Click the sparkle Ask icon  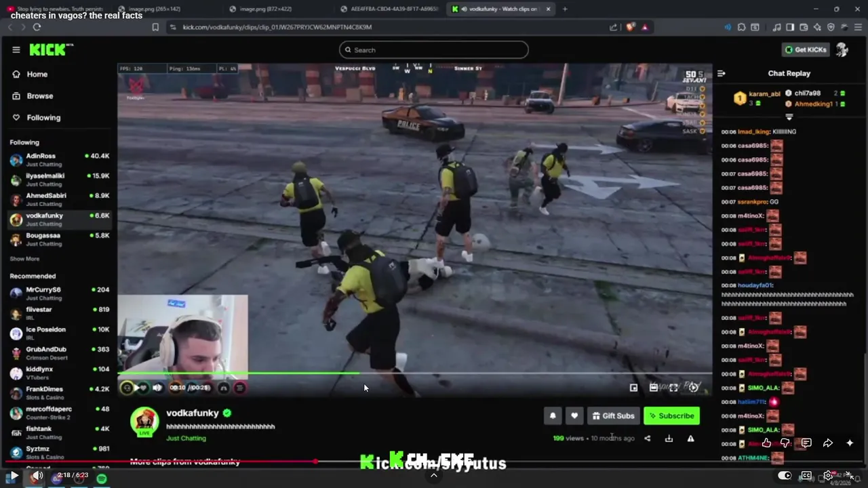[x=850, y=443]
